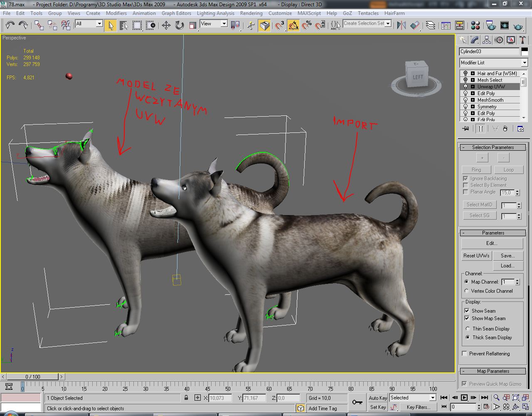Toggle lightbulb for Hair and Fur modifier
The width and height of the screenshot is (532, 416).
pyautogui.click(x=465, y=73)
